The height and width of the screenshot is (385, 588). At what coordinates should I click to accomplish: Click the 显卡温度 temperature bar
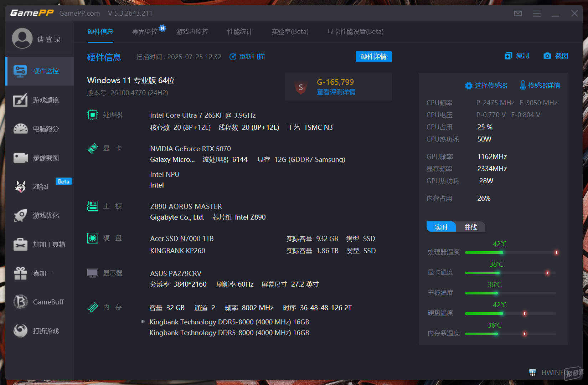tap(510, 273)
